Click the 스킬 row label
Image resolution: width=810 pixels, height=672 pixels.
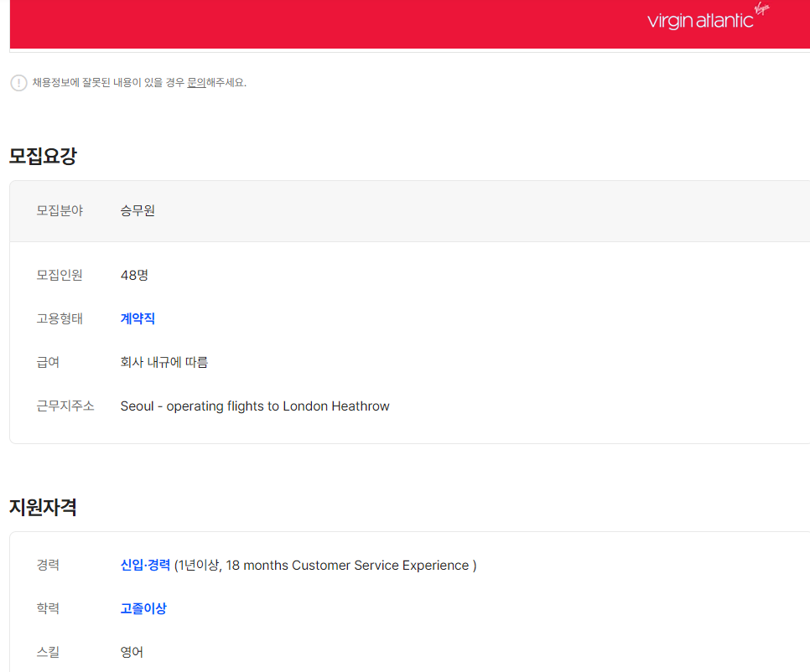point(48,652)
